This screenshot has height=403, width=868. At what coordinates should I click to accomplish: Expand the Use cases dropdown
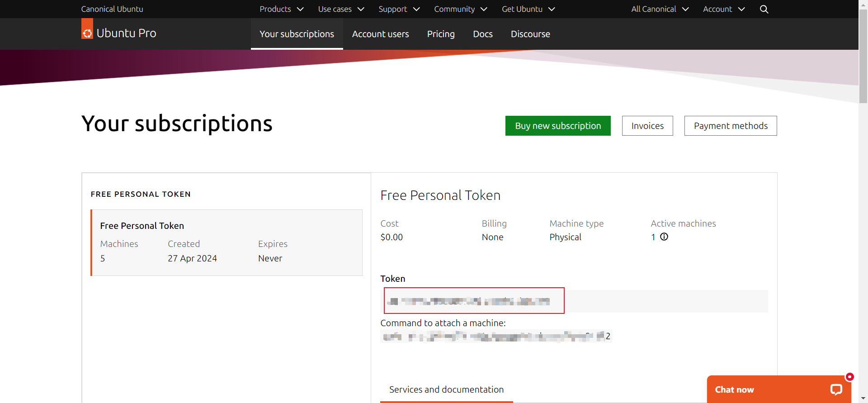pyautogui.click(x=341, y=9)
